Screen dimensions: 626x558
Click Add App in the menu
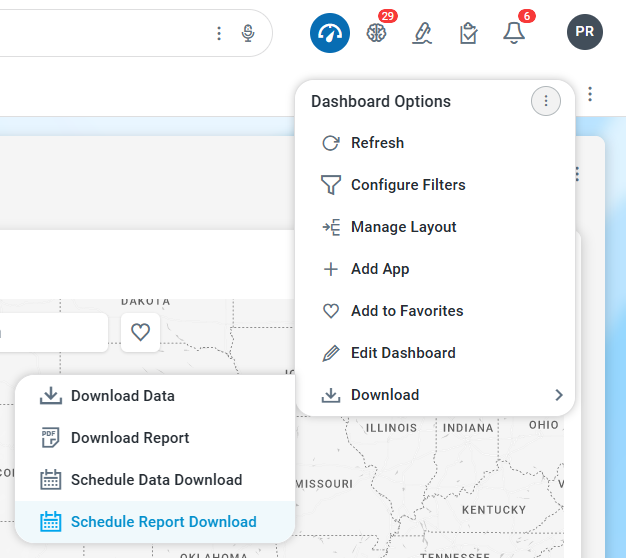pyautogui.click(x=380, y=269)
